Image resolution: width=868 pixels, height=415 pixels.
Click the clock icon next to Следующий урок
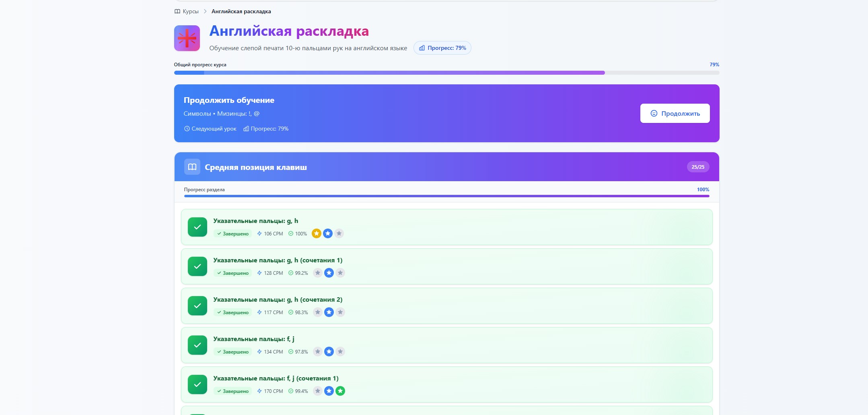point(187,129)
